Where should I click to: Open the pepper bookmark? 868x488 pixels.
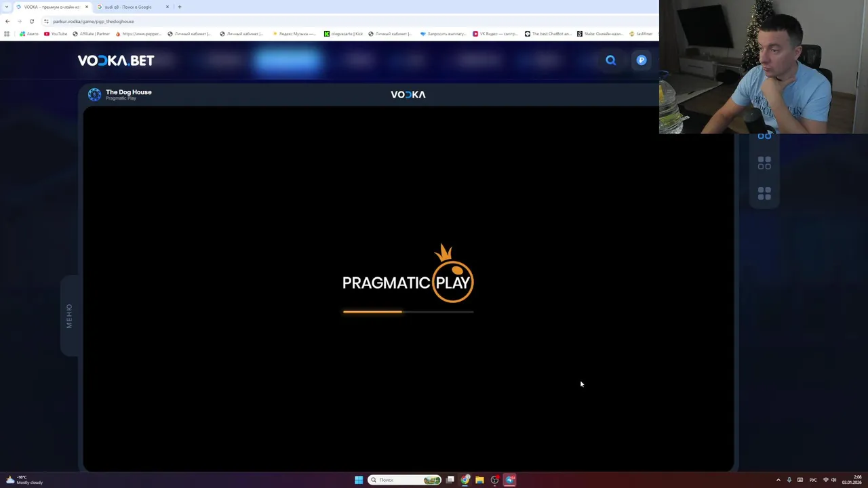(138, 33)
